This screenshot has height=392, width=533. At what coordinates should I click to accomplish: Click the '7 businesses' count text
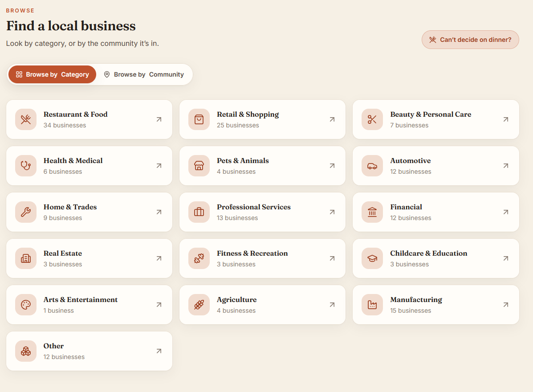(x=409, y=125)
